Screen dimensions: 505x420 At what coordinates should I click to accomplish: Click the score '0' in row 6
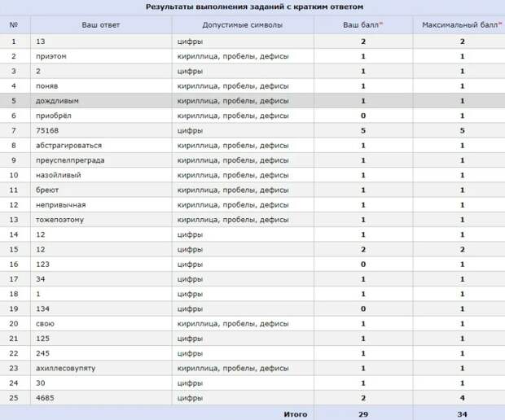(363, 116)
